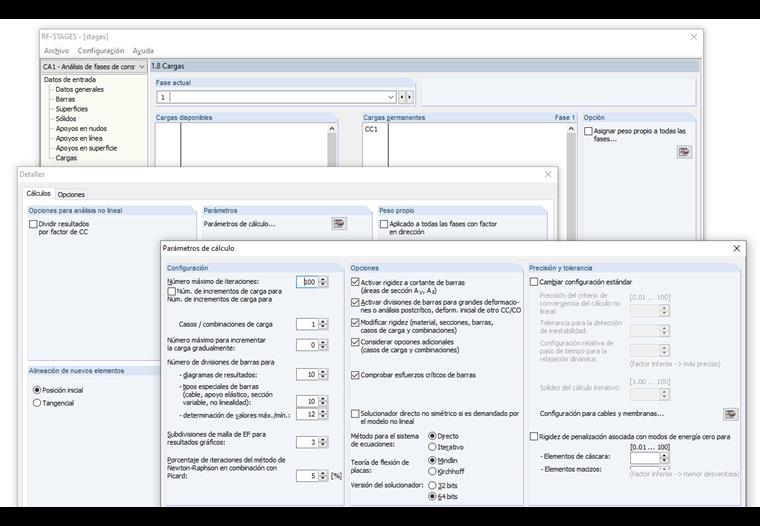Select Posición inicial alignment radio
760x526 pixels.
pyautogui.click(x=37, y=390)
